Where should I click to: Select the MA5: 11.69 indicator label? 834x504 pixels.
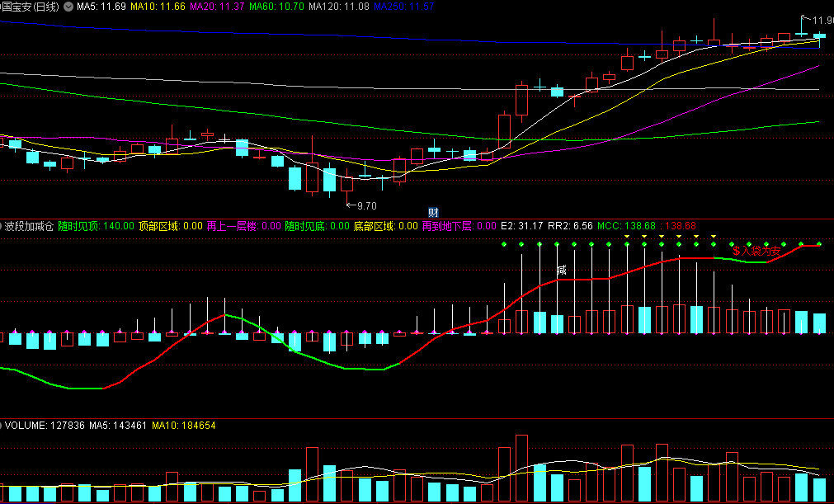point(101,7)
